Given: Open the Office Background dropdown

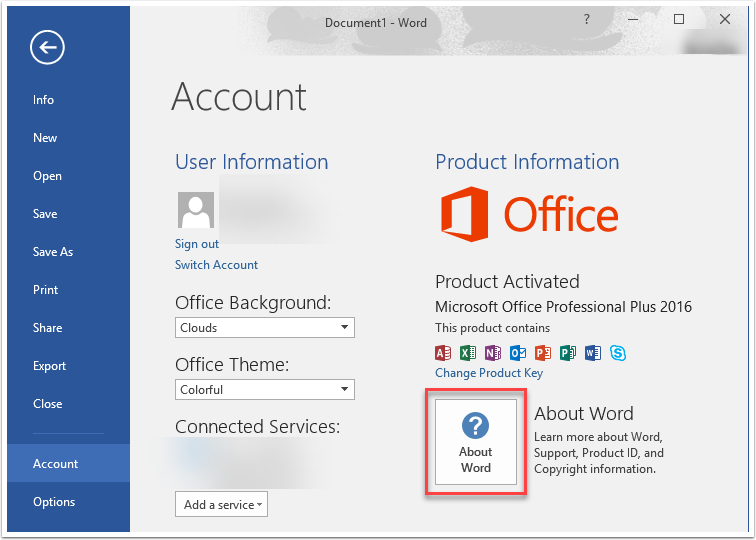Looking at the screenshot, I should (x=265, y=327).
